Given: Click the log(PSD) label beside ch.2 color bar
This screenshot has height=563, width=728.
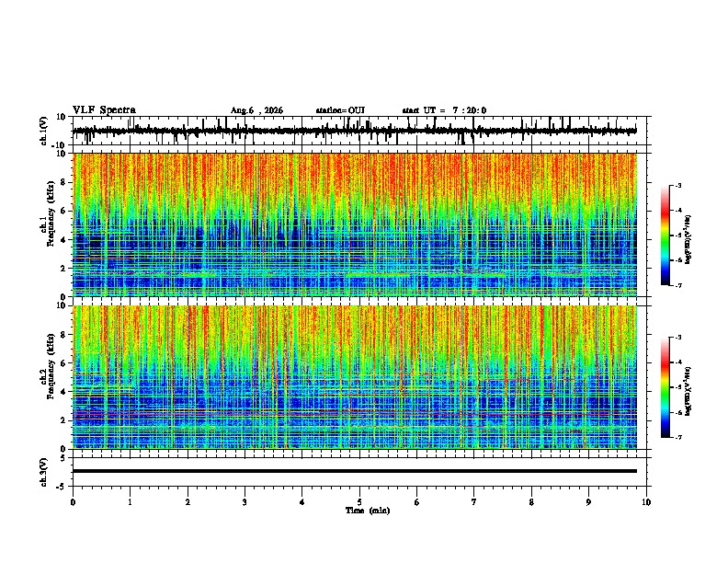Looking at the screenshot, I should pos(688,391).
